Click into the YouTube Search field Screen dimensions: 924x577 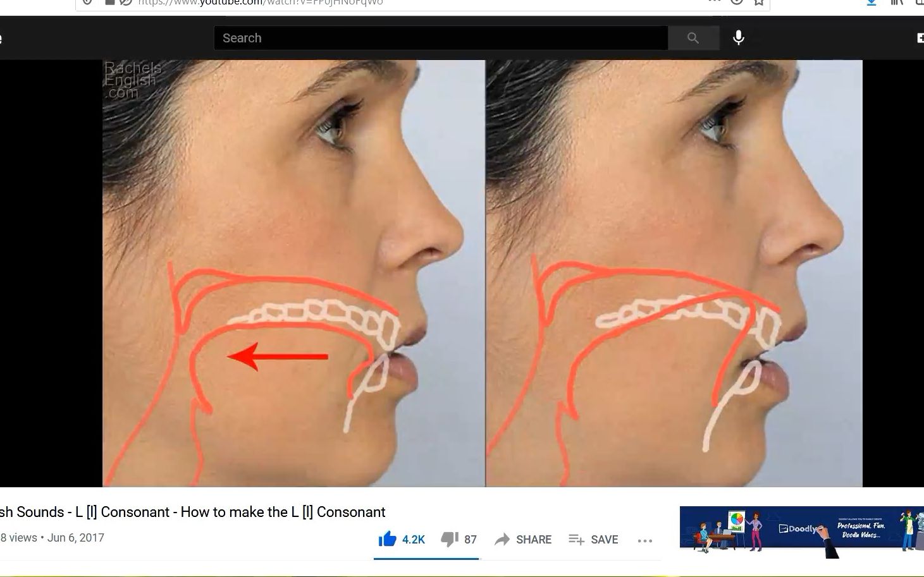[x=441, y=38]
